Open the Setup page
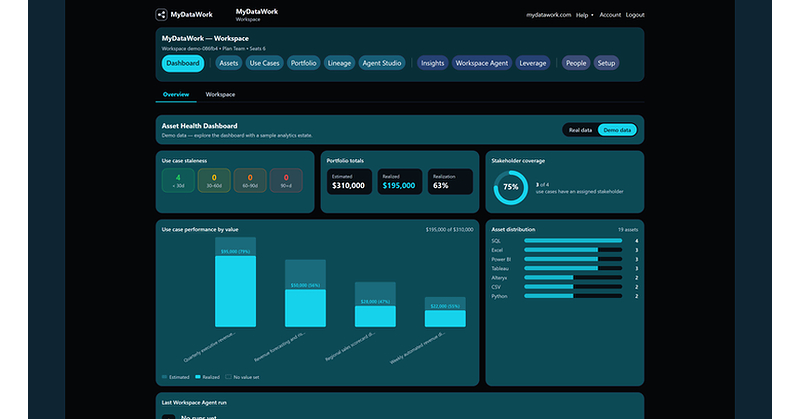 [606, 63]
